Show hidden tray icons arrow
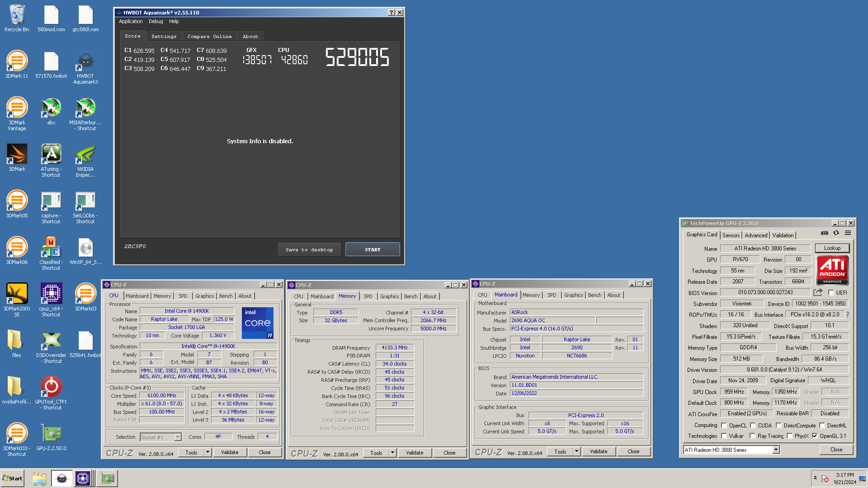868x488 pixels. coord(815,478)
